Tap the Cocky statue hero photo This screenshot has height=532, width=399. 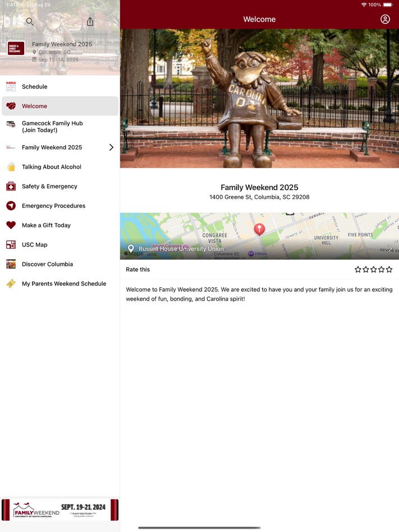[x=259, y=99]
